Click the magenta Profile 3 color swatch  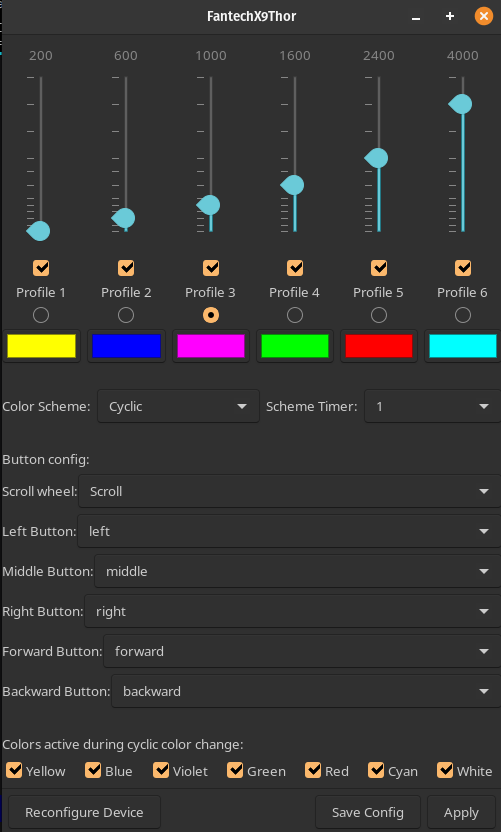click(x=211, y=346)
